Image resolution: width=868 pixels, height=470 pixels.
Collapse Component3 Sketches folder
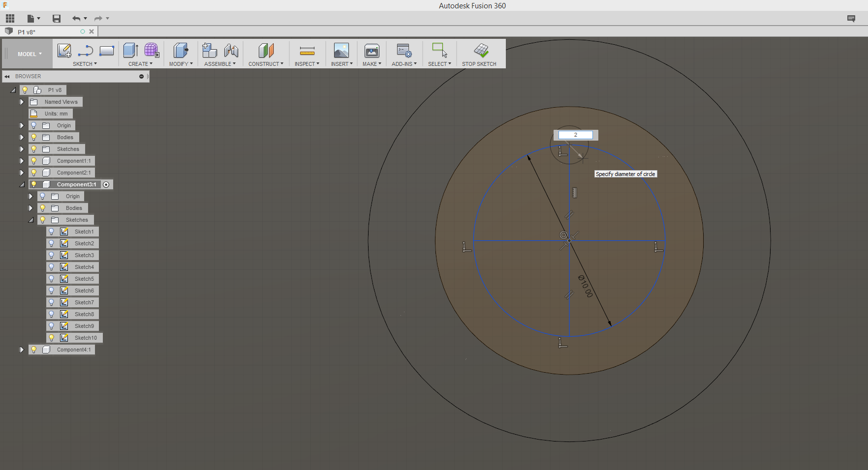[x=31, y=220]
